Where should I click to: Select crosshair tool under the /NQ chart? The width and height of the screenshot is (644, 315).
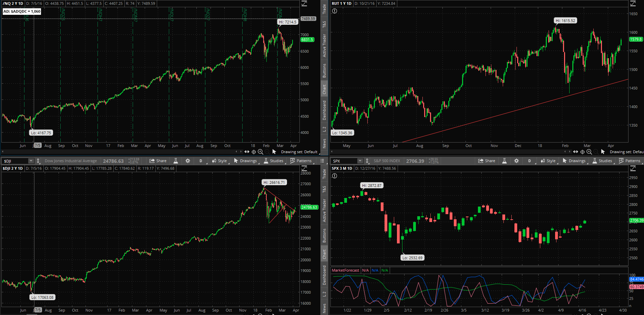pyautogui.click(x=254, y=152)
